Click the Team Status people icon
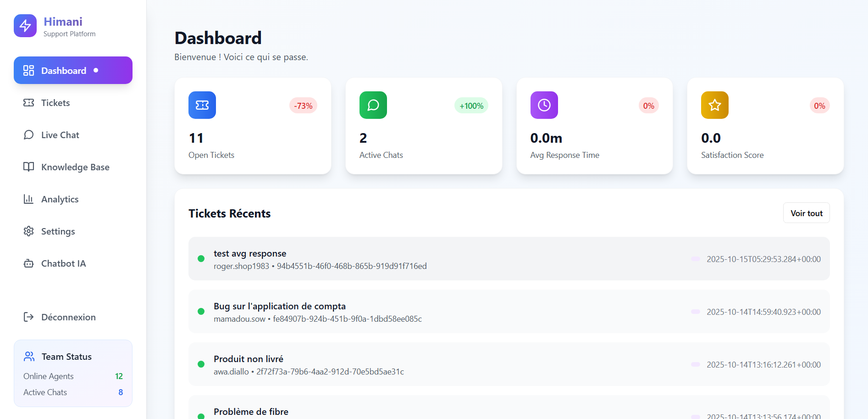 click(x=29, y=357)
